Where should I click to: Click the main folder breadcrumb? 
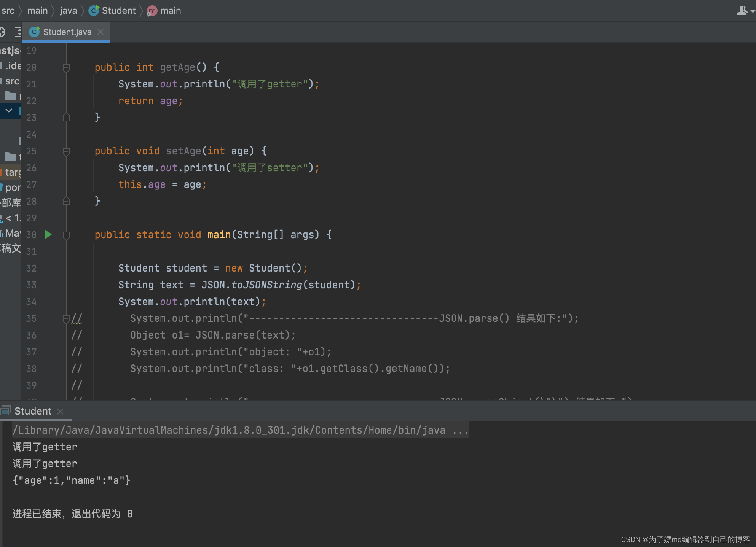[x=37, y=11]
